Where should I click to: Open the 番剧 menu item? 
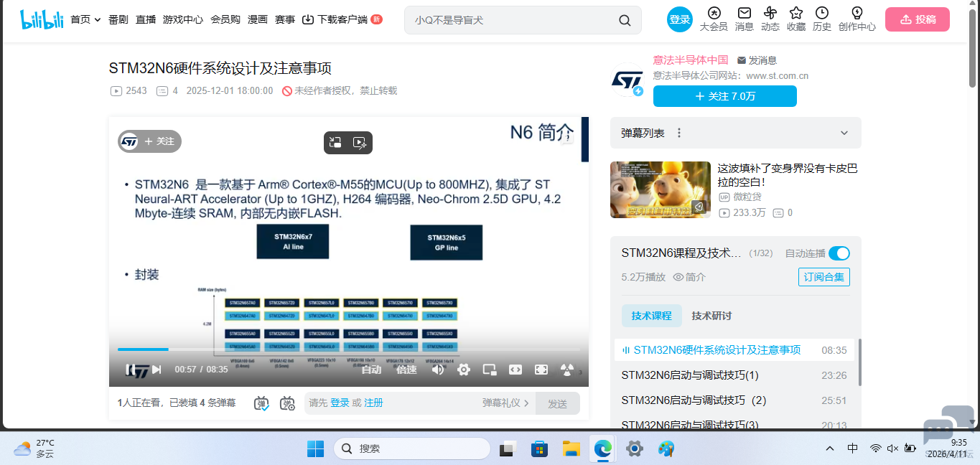pos(117,20)
